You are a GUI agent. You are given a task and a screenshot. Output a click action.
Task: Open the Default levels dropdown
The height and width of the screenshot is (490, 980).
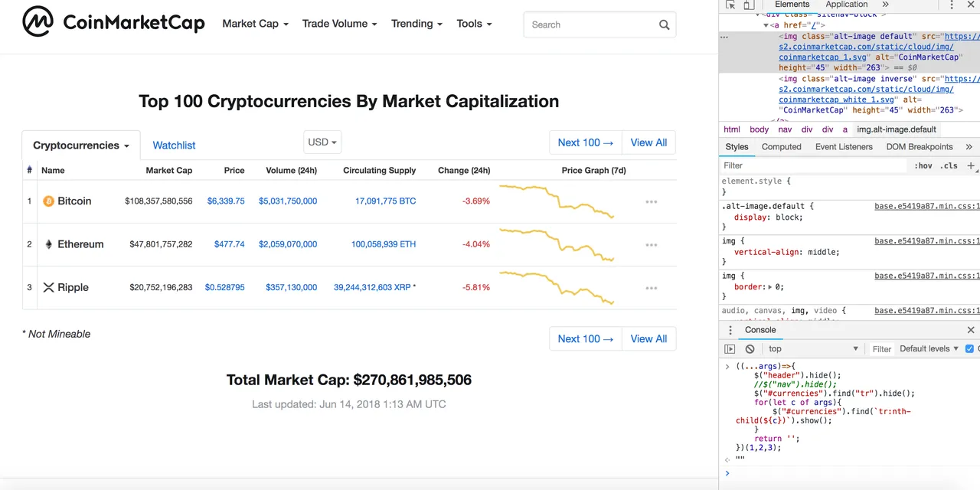click(x=929, y=349)
